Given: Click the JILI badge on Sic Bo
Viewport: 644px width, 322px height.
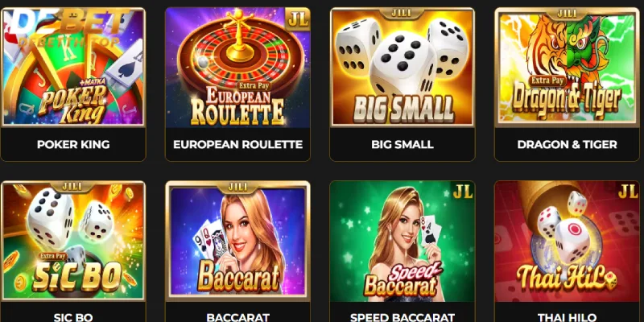Looking at the screenshot, I should click(72, 187).
